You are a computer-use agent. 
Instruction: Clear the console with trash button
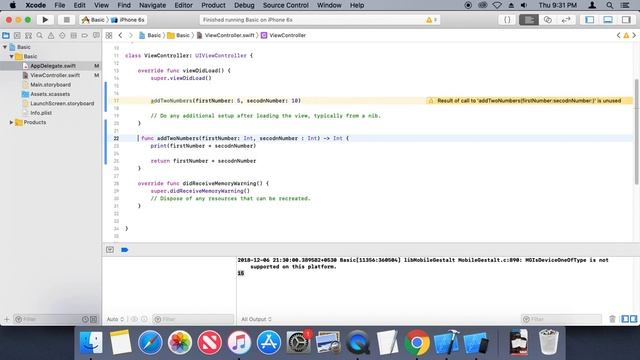[x=612, y=319]
